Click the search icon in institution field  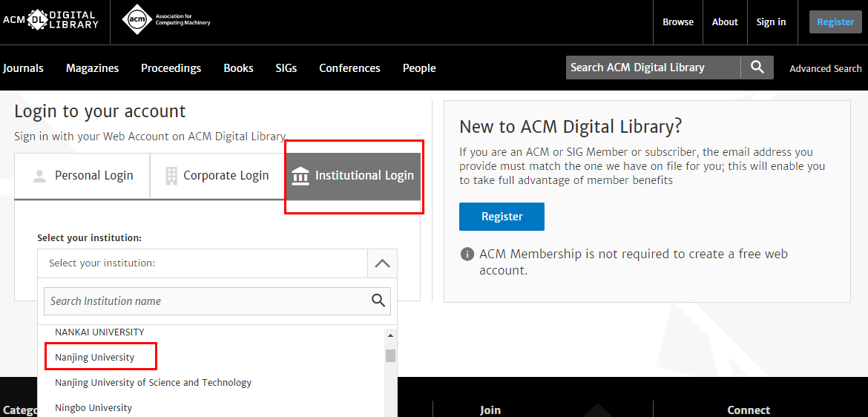[x=378, y=301]
